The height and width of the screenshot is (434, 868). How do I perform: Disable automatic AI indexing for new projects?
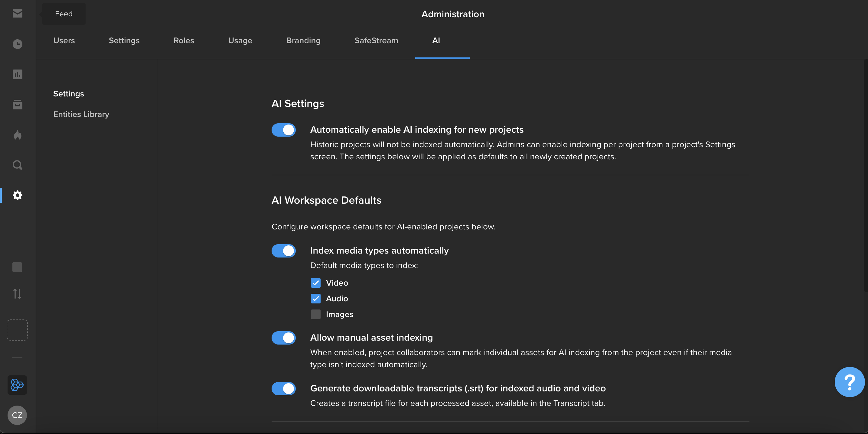283,130
